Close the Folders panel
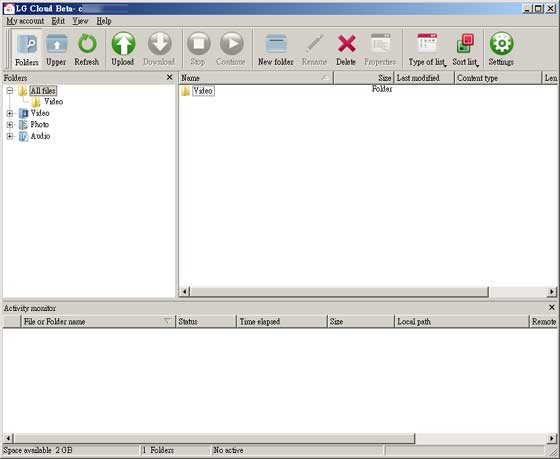 coord(170,77)
